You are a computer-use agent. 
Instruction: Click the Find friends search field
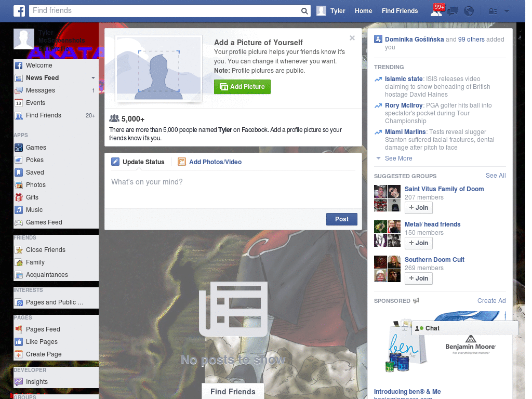165,11
